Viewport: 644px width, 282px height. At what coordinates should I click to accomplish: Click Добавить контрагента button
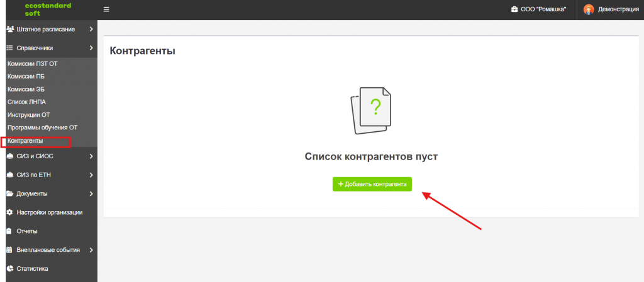pos(372,184)
